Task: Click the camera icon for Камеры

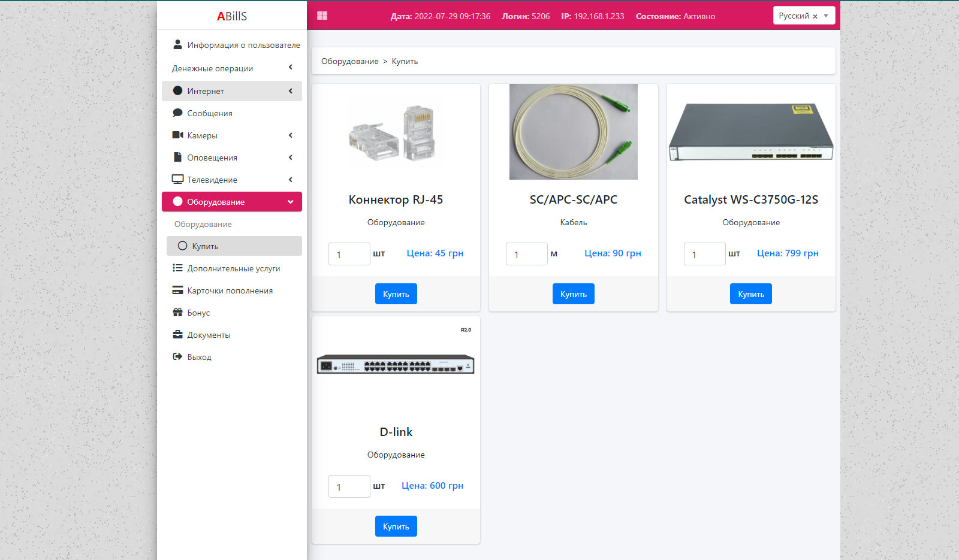Action: (177, 135)
